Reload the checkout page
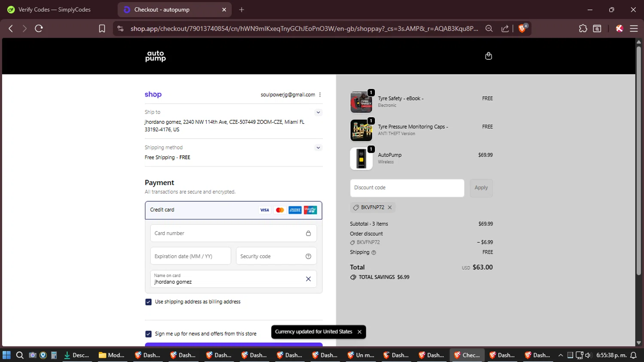The height and width of the screenshot is (362, 644). (39, 28)
